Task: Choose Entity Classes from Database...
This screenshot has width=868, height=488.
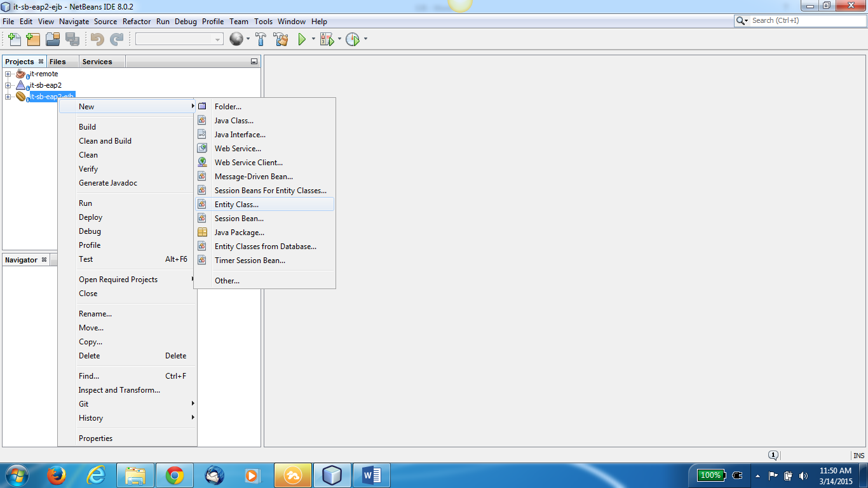Action: (x=264, y=247)
